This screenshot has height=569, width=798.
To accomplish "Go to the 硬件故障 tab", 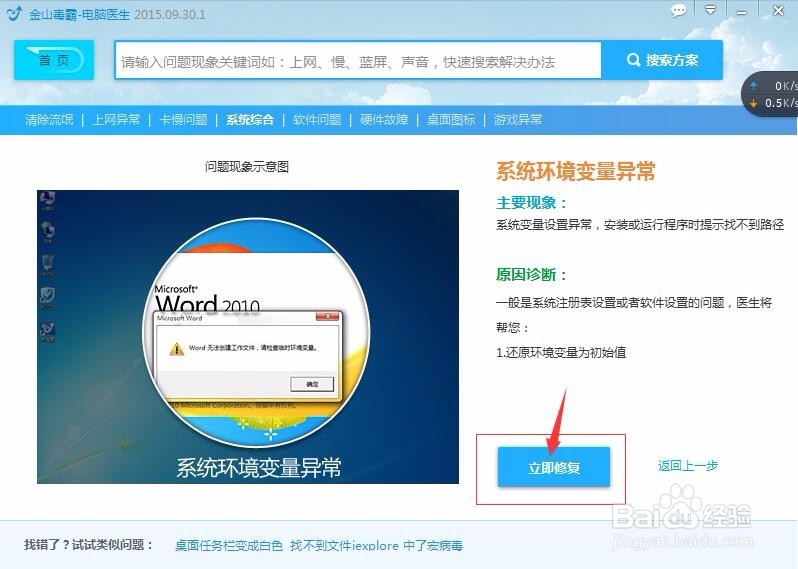I will (x=384, y=120).
